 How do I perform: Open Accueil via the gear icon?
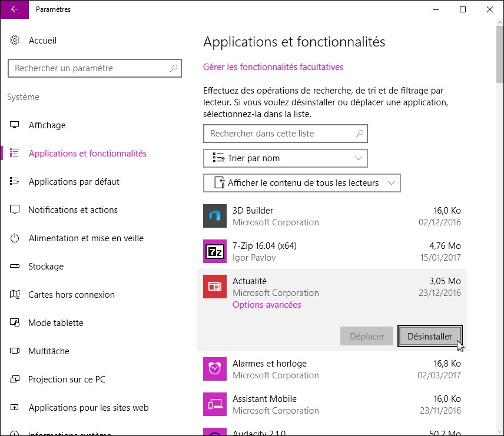(x=15, y=41)
